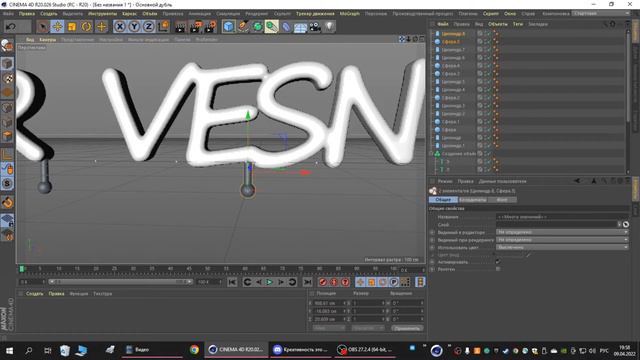Open the Render Settings icon
Screen dimensions: 640x360
click(x=211, y=27)
